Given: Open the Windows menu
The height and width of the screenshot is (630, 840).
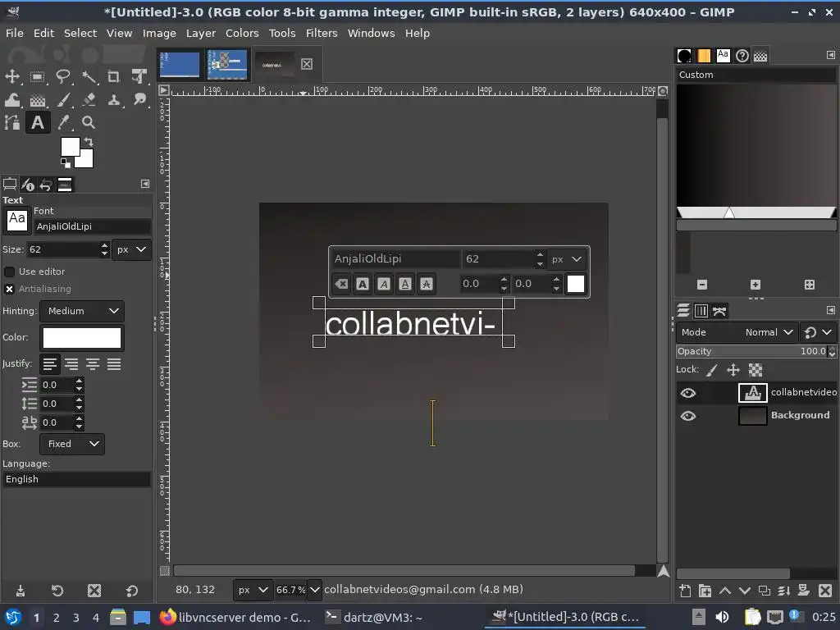Looking at the screenshot, I should 372,33.
